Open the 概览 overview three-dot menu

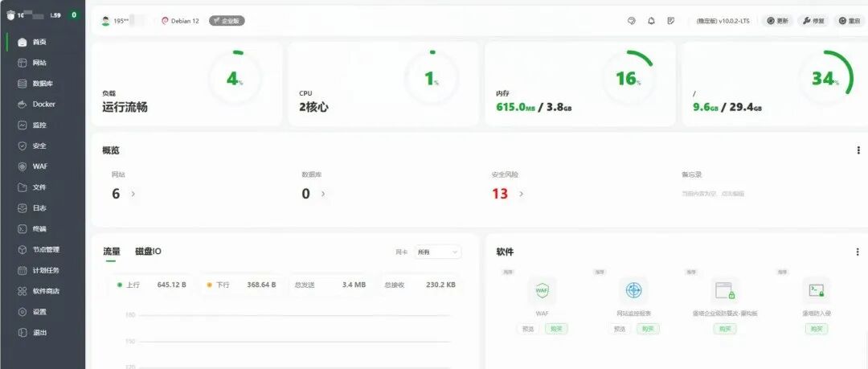tap(858, 150)
